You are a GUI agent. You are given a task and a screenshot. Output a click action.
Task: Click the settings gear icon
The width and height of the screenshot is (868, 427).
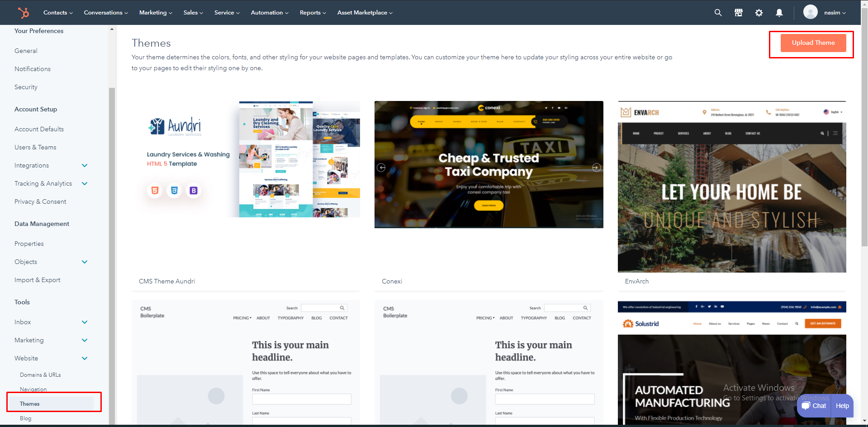(759, 13)
